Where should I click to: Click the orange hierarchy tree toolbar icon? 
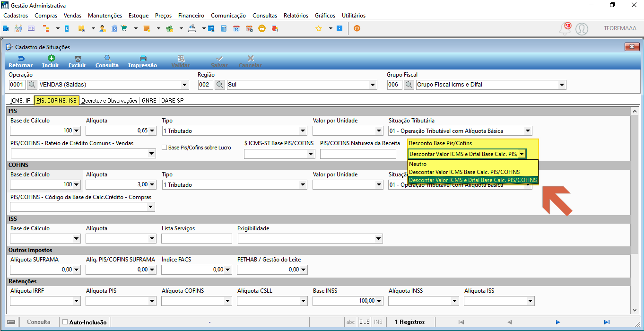coord(46,28)
